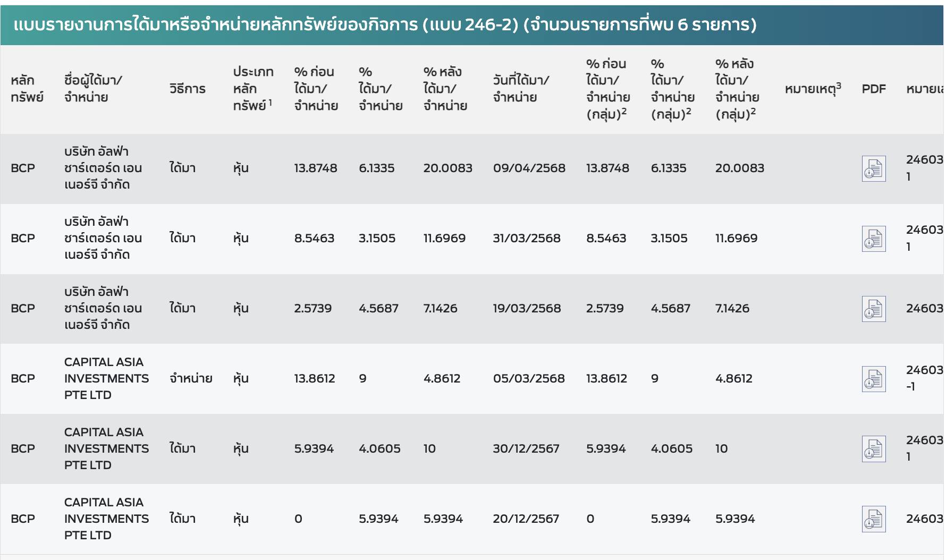Click the acquirer name in the 30/12/2567 row
Viewport: 946px width, 560px height.
(x=106, y=449)
